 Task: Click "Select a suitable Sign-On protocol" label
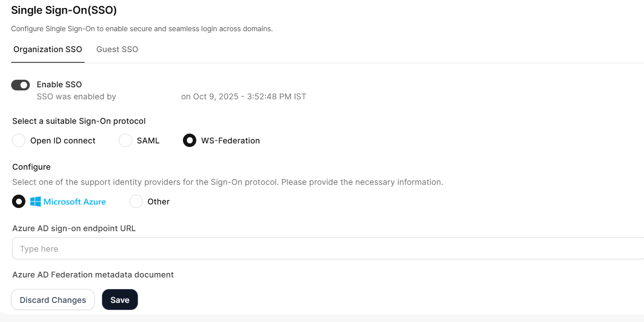(x=79, y=121)
